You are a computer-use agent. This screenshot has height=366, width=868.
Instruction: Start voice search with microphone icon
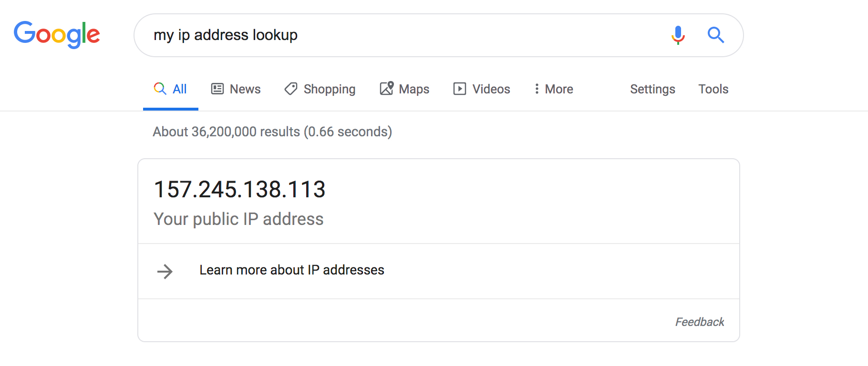(x=678, y=35)
